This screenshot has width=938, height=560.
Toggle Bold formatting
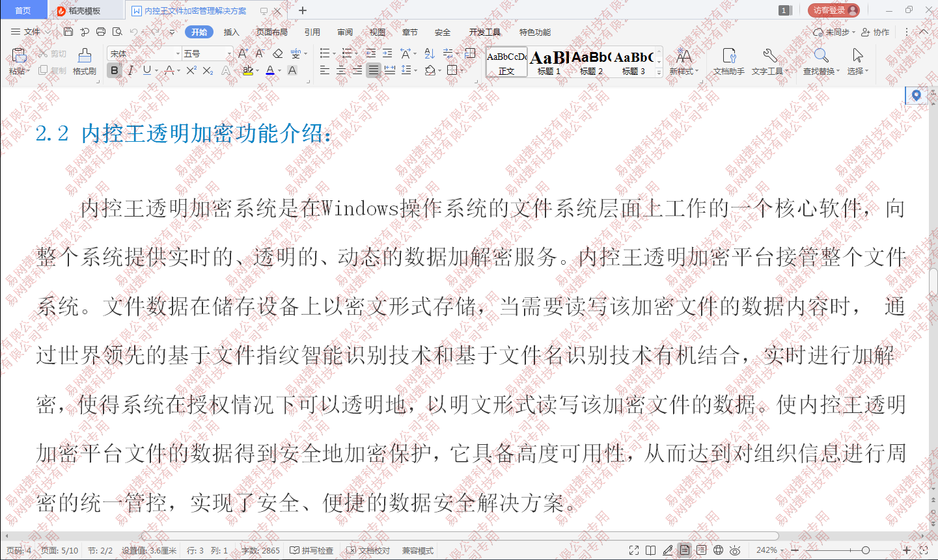click(x=115, y=70)
